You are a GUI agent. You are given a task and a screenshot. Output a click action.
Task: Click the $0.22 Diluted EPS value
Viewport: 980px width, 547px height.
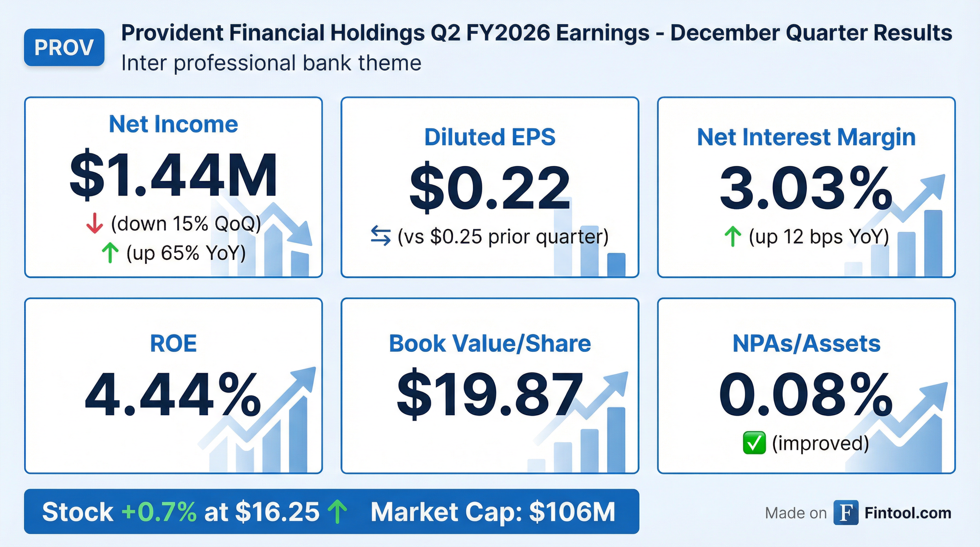pyautogui.click(x=490, y=189)
